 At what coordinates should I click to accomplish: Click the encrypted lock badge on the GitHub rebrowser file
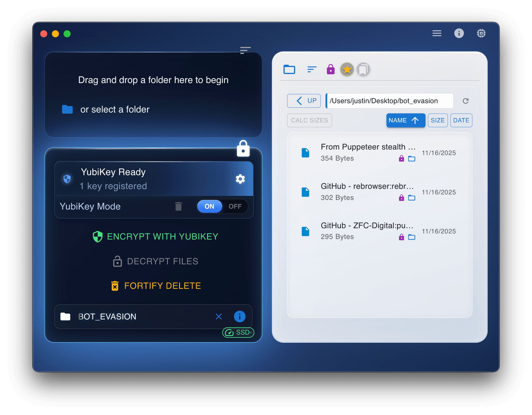[401, 198]
